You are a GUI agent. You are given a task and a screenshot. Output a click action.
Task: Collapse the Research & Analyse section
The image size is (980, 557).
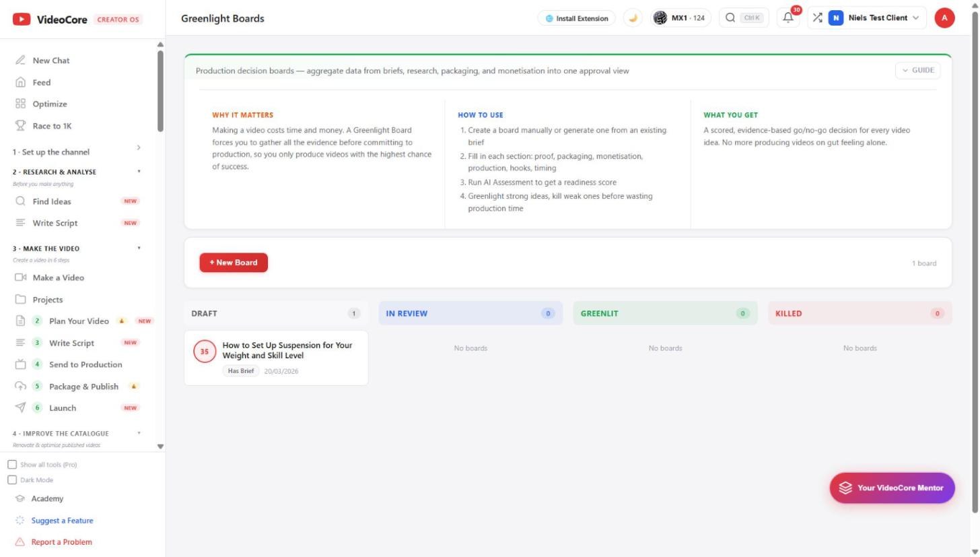pyautogui.click(x=77, y=172)
